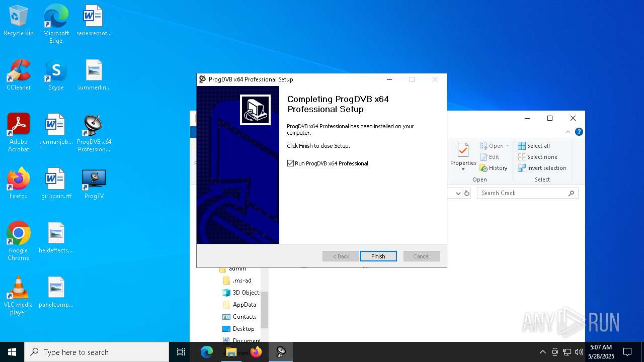The height and width of the screenshot is (362, 644).
Task: Open Firefox from the taskbar
Action: (x=256, y=352)
